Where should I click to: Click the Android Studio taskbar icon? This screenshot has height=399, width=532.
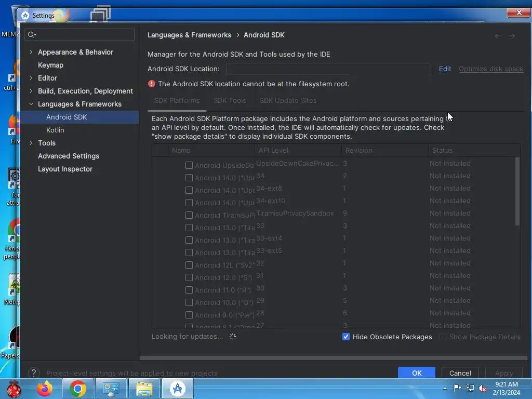tap(178, 389)
